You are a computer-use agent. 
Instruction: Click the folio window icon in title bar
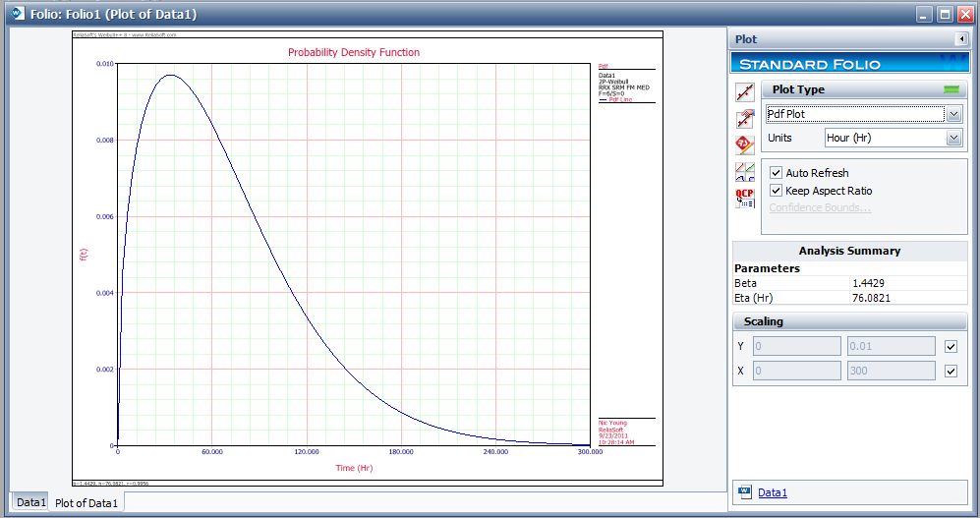click(18, 13)
